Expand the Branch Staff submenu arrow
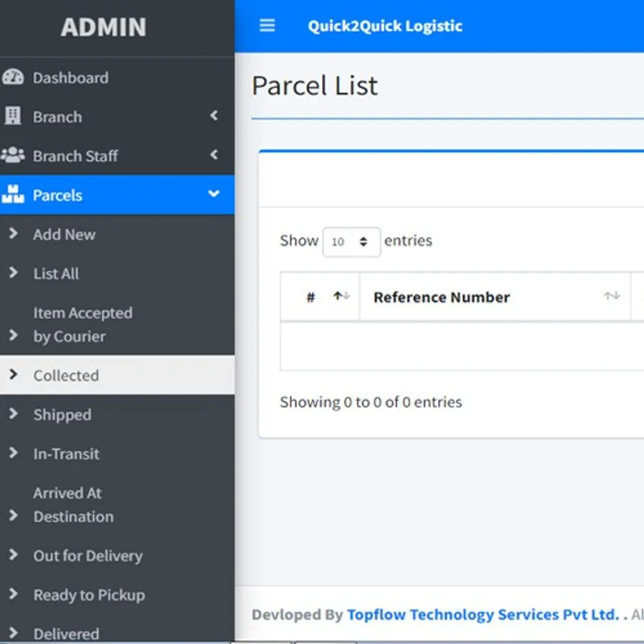This screenshot has width=644, height=644. coord(214,155)
